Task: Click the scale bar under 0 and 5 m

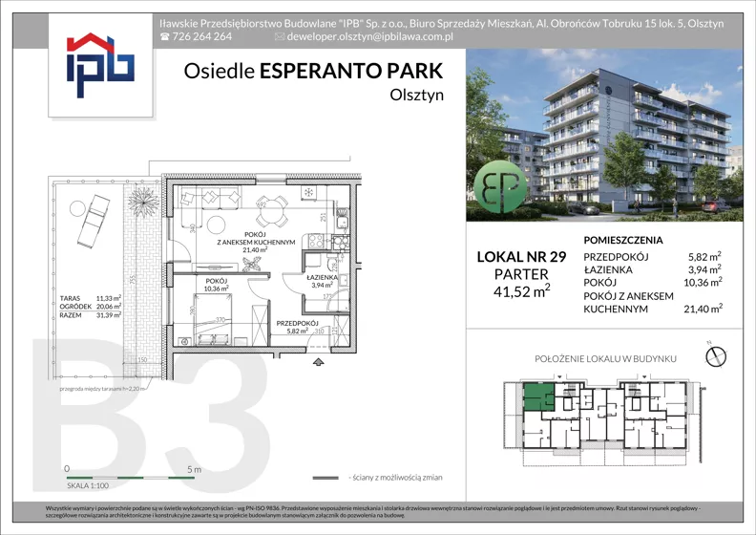Action: [x=130, y=478]
